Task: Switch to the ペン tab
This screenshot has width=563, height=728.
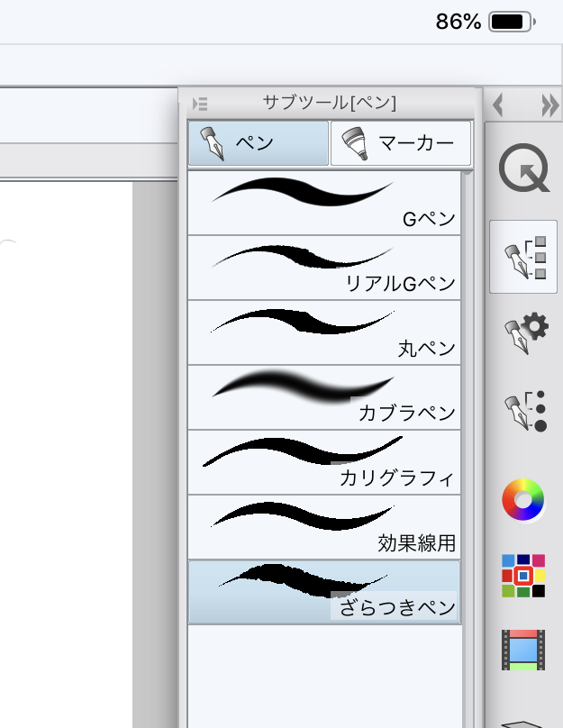Action: 258,144
